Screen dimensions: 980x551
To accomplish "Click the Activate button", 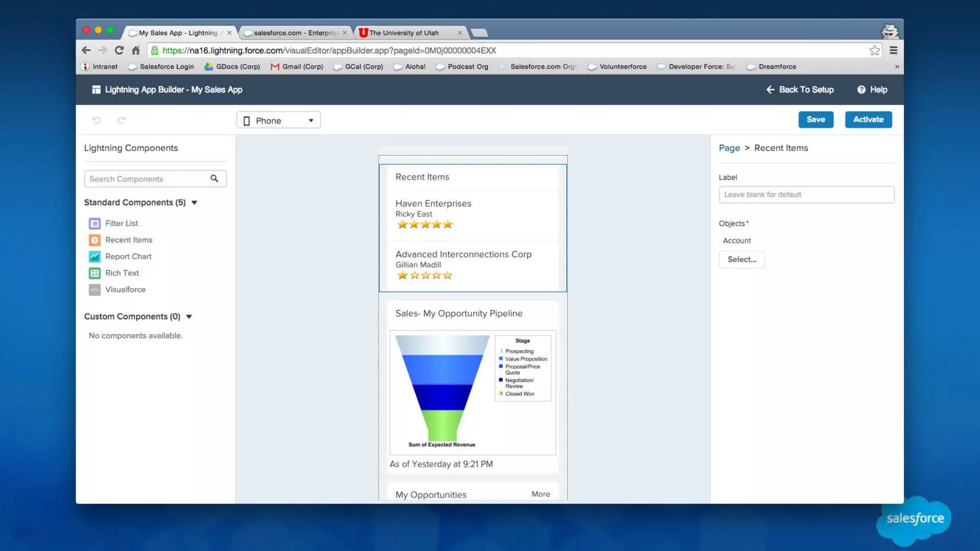I will pyautogui.click(x=868, y=120).
